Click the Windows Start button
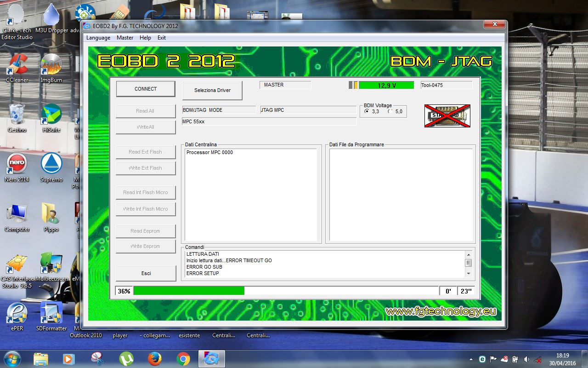 click(12, 358)
